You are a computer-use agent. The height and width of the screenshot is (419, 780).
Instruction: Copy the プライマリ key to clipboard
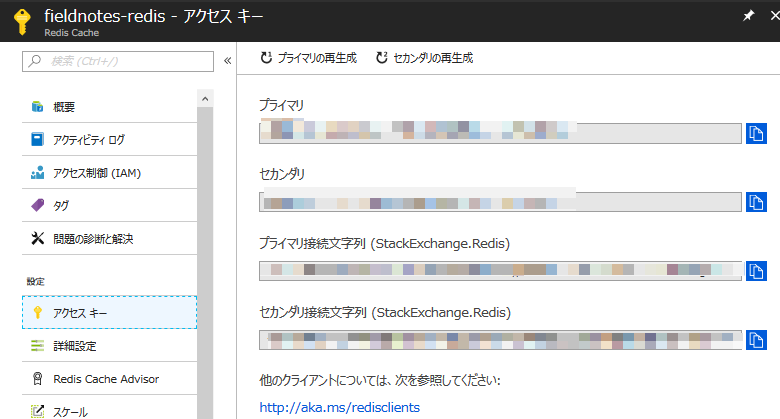756,133
